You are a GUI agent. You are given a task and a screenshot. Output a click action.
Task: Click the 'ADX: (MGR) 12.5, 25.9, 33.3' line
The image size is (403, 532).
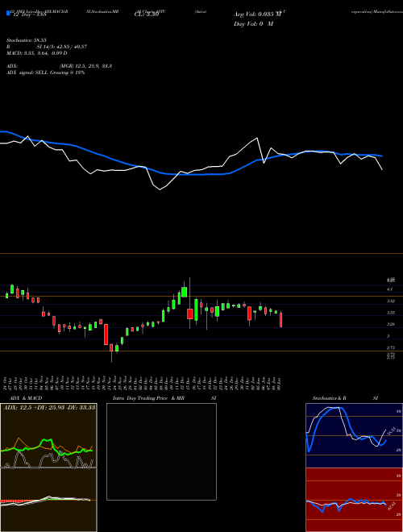(60, 66)
